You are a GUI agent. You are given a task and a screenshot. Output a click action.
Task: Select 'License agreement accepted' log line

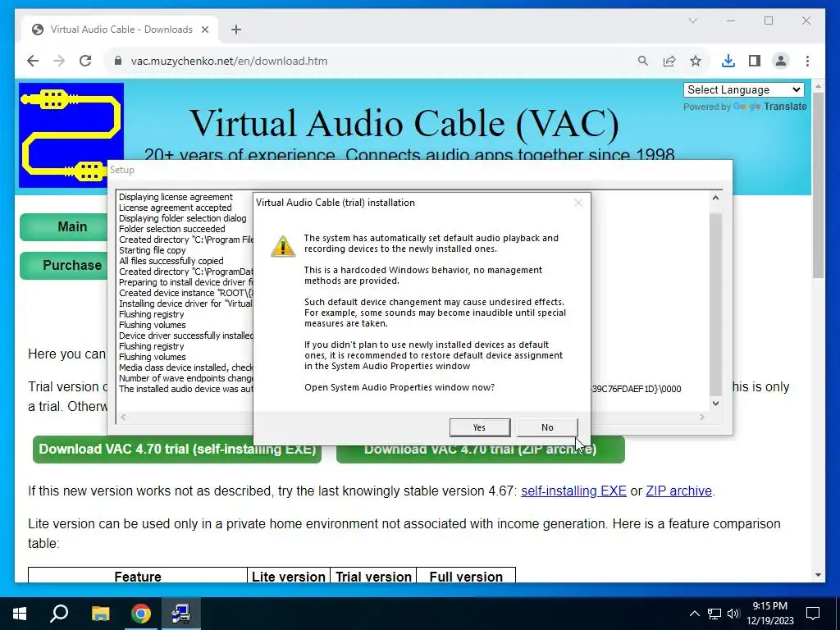point(176,208)
